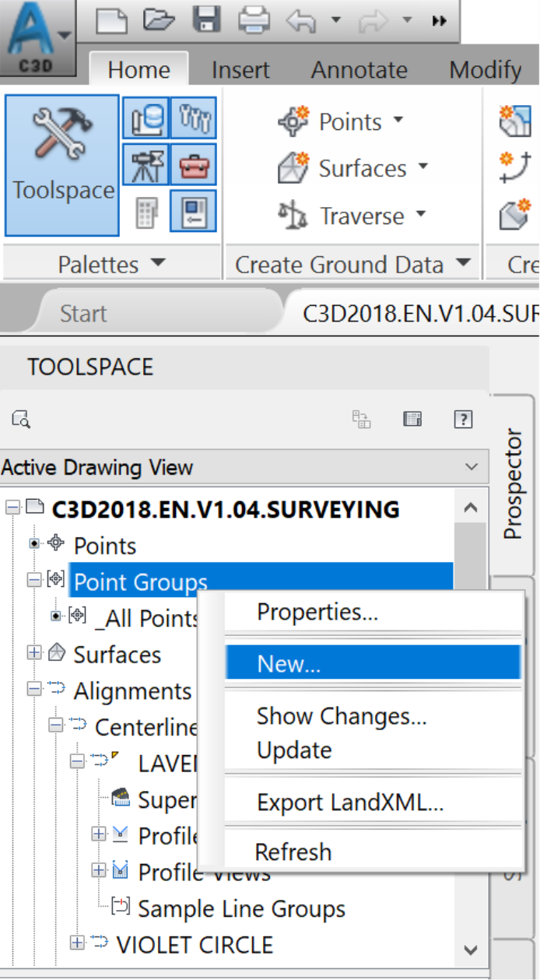
Task: Expand the Profiles tree node
Action: click(98, 834)
